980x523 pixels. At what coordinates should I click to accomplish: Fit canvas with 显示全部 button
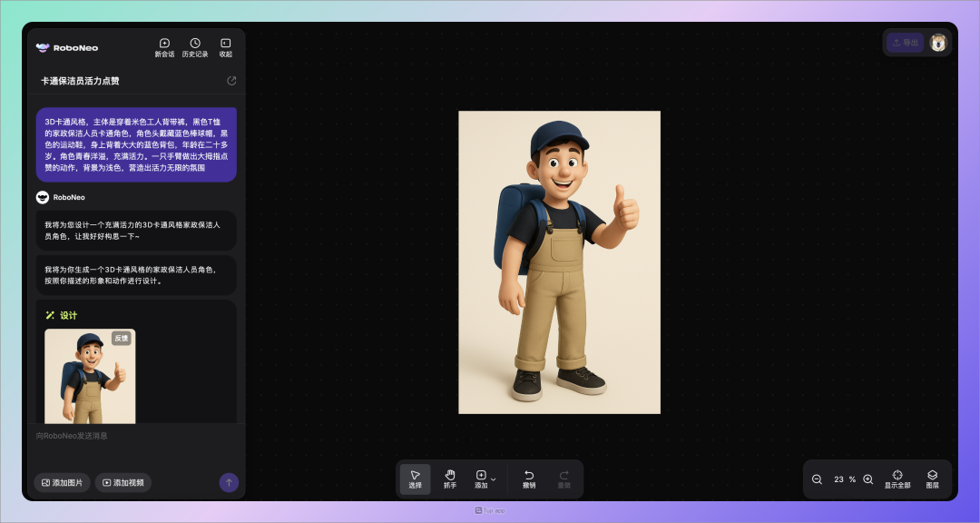[x=897, y=479]
